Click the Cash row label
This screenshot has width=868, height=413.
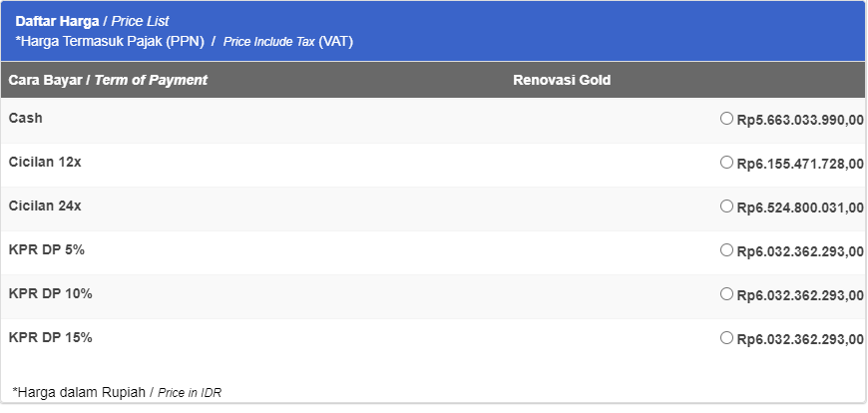(26, 118)
